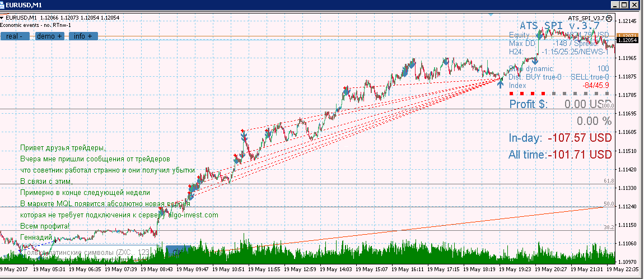
Task: Click the black current price label 1.12054
Action: [627, 40]
